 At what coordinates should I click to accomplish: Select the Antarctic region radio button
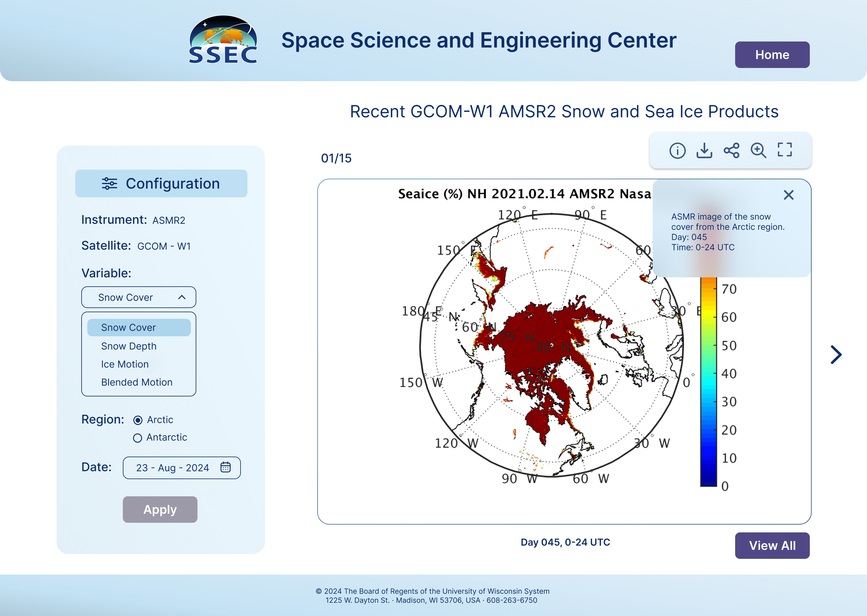(137, 438)
